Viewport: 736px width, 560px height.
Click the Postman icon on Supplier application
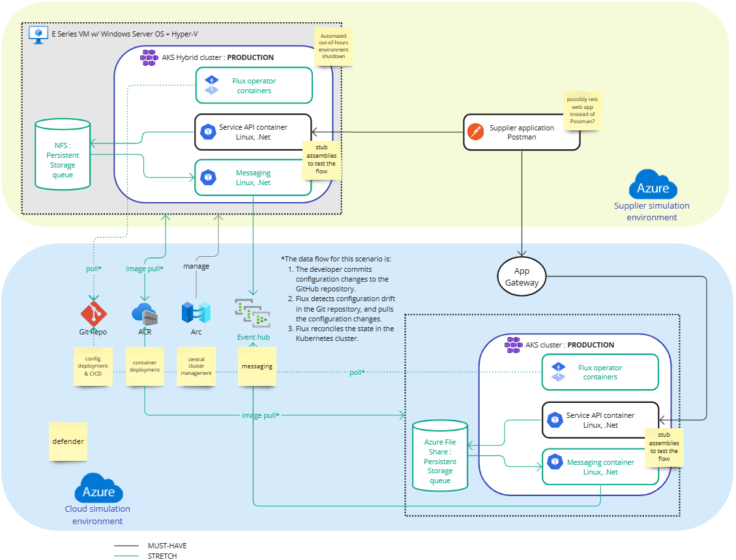(x=475, y=132)
